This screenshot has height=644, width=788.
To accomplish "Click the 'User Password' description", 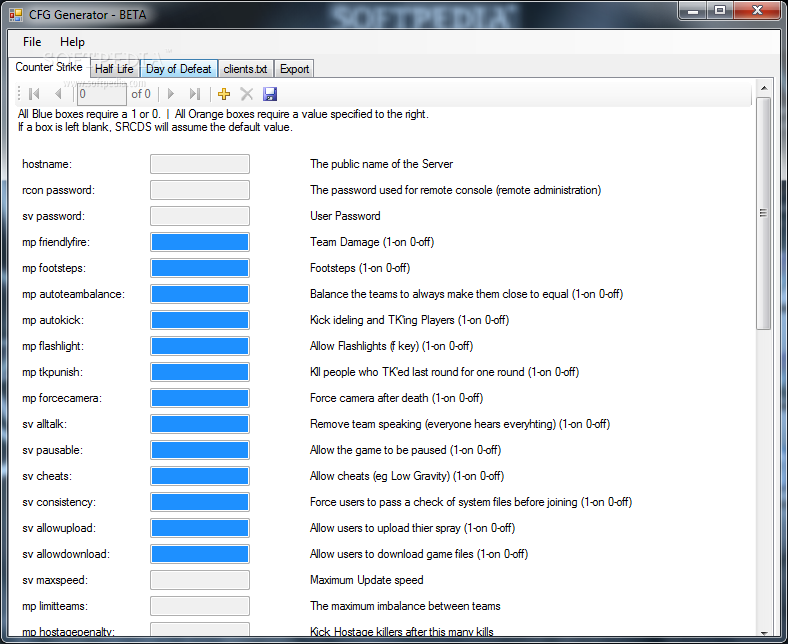I will point(345,216).
